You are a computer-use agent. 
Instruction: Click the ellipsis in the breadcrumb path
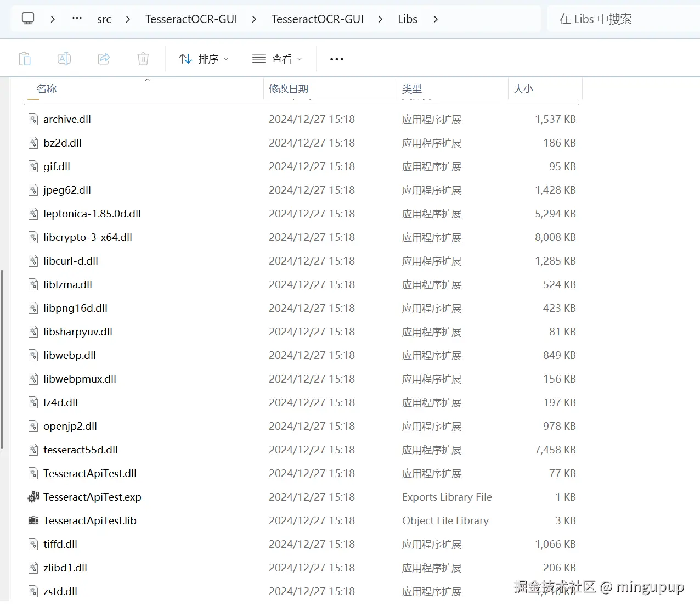77,18
